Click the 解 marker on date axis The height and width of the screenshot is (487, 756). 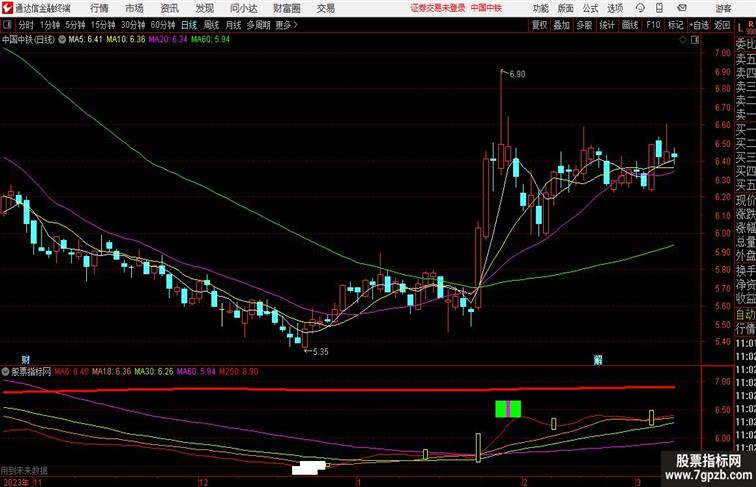click(x=598, y=359)
